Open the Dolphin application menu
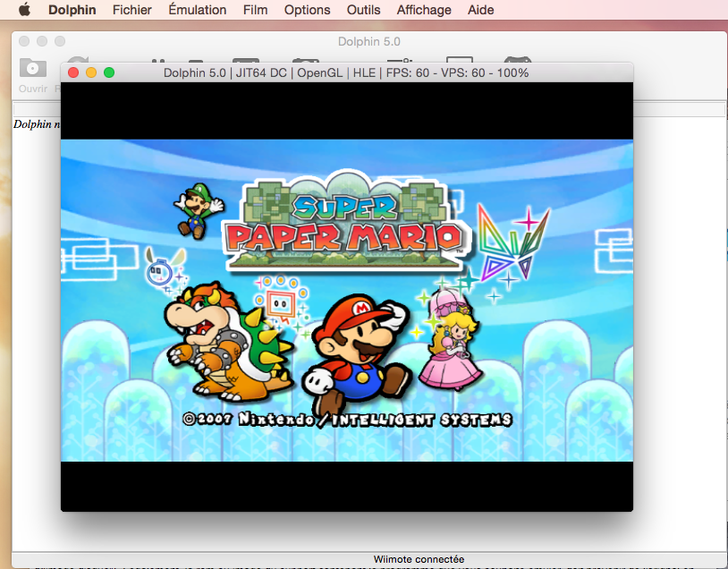728x569 pixels. [72, 10]
